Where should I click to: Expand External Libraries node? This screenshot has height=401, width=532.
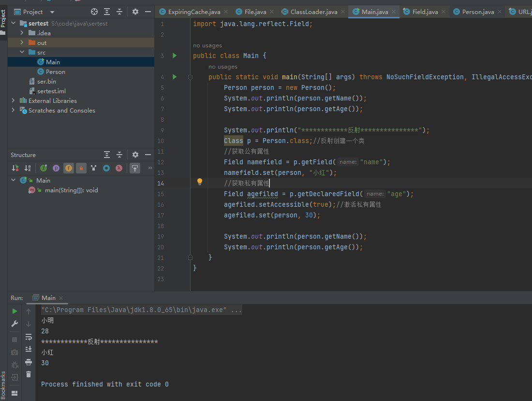click(14, 100)
